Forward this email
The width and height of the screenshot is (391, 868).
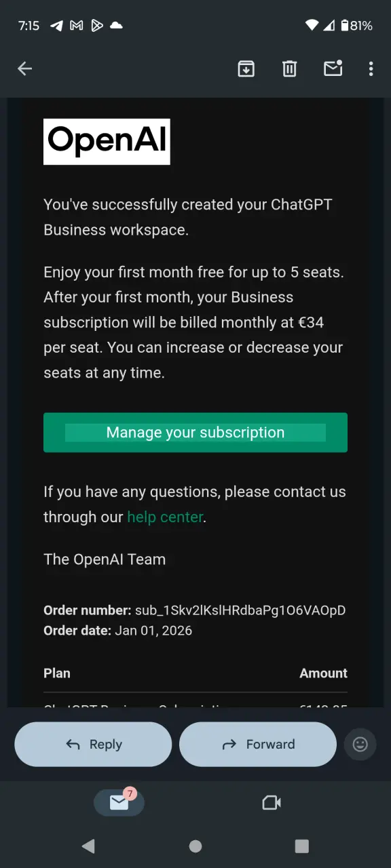[x=258, y=744]
